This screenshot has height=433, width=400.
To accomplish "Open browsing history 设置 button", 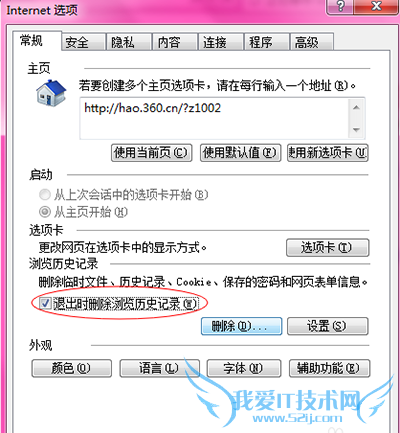I will (328, 326).
